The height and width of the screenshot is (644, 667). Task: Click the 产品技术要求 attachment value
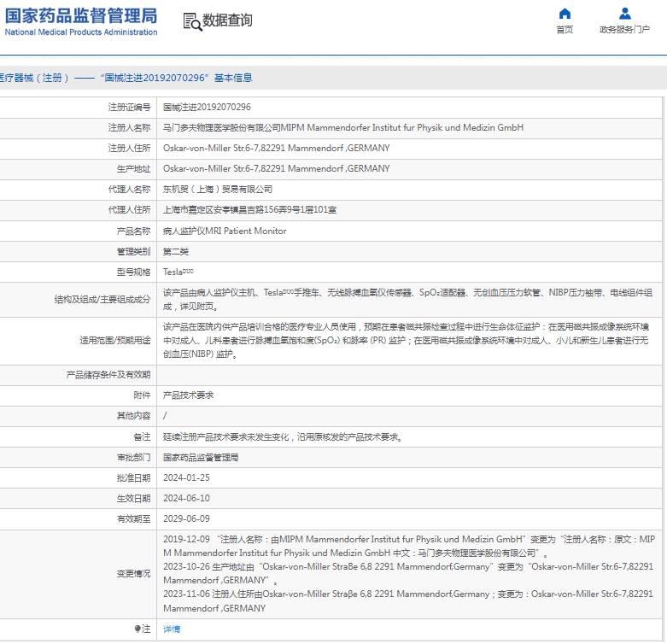coord(189,395)
